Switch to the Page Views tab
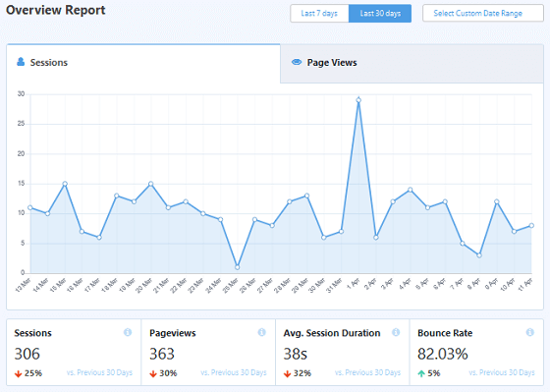Image resolution: width=550 pixels, height=392 pixels. [412, 63]
